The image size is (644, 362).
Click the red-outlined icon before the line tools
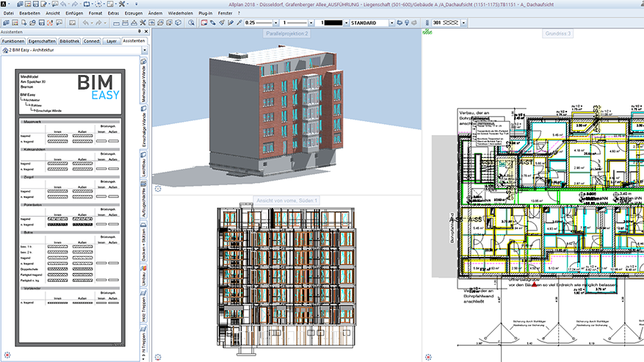204,23
